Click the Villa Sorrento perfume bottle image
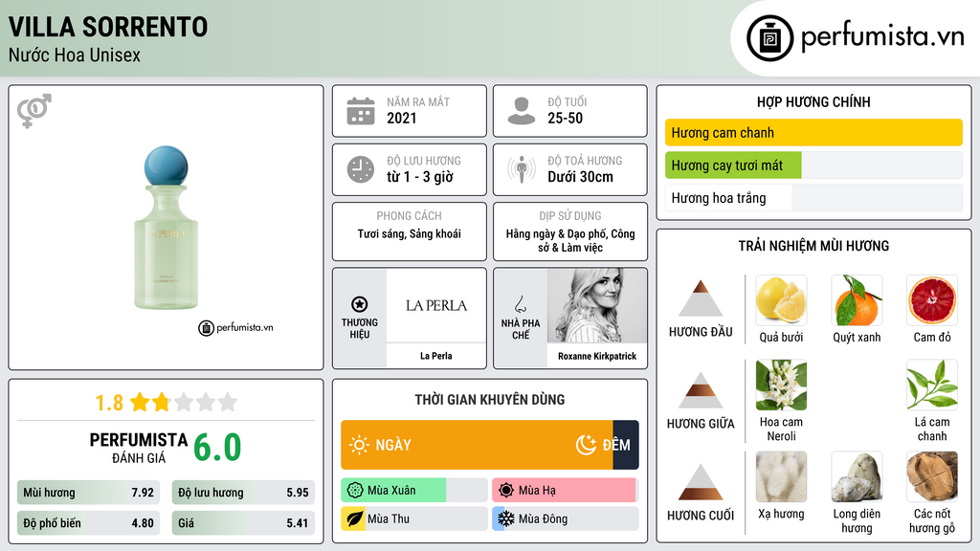Viewport: 980px width, 551px height. tap(167, 228)
